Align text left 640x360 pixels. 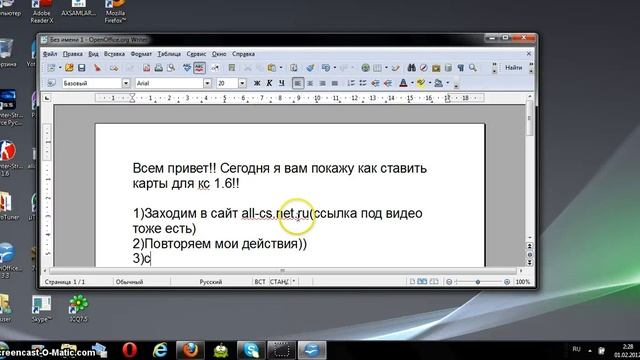coord(298,83)
